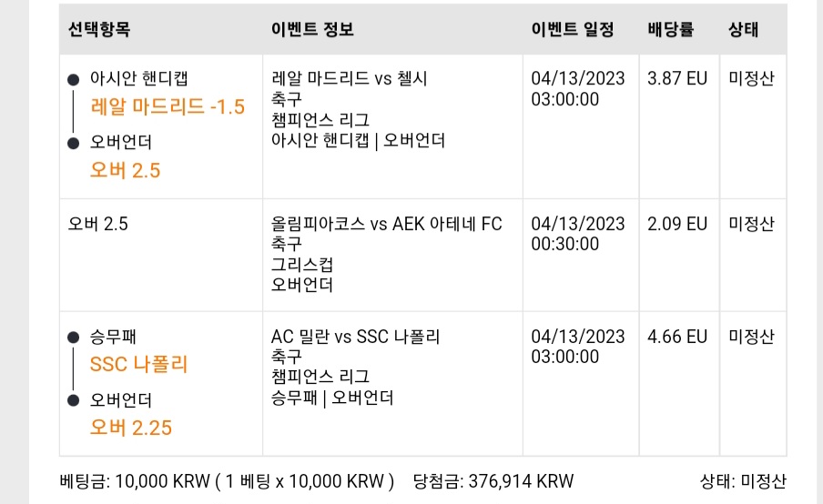Open the 올림피아코스 vs AEK 아테네 FC event

[386, 224]
